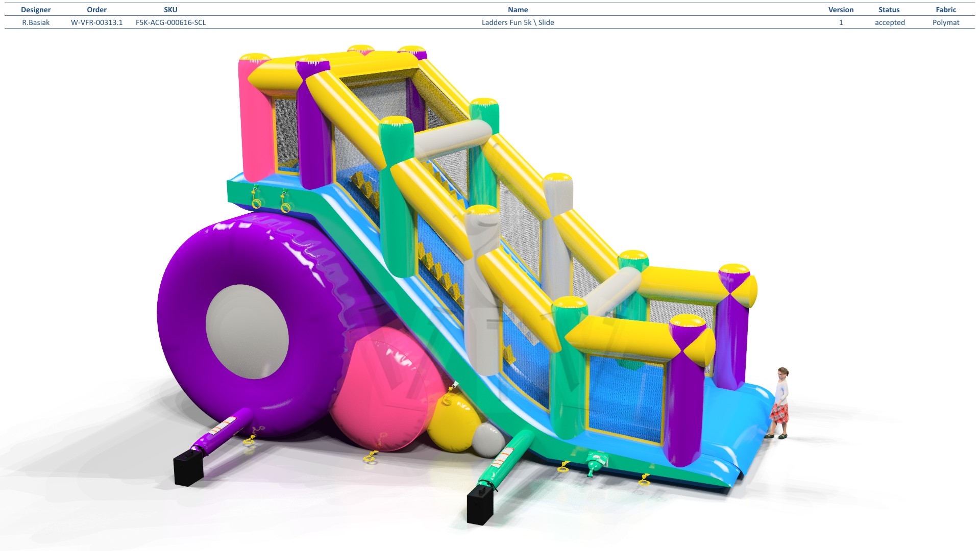Click the pink ball under the slide
The width and height of the screenshot is (980, 551).
pyautogui.click(x=388, y=390)
